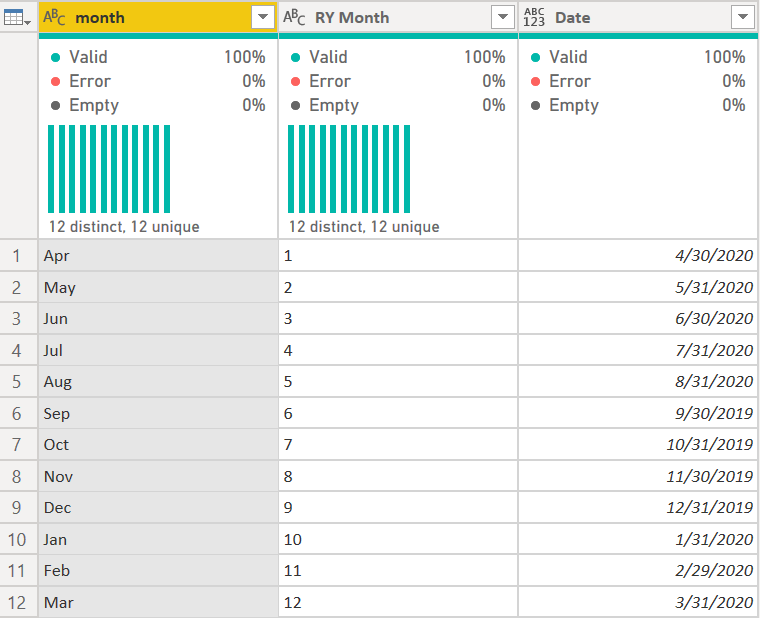Click the Empty 0% line in Date column
The image size is (760, 618).
coord(638,105)
